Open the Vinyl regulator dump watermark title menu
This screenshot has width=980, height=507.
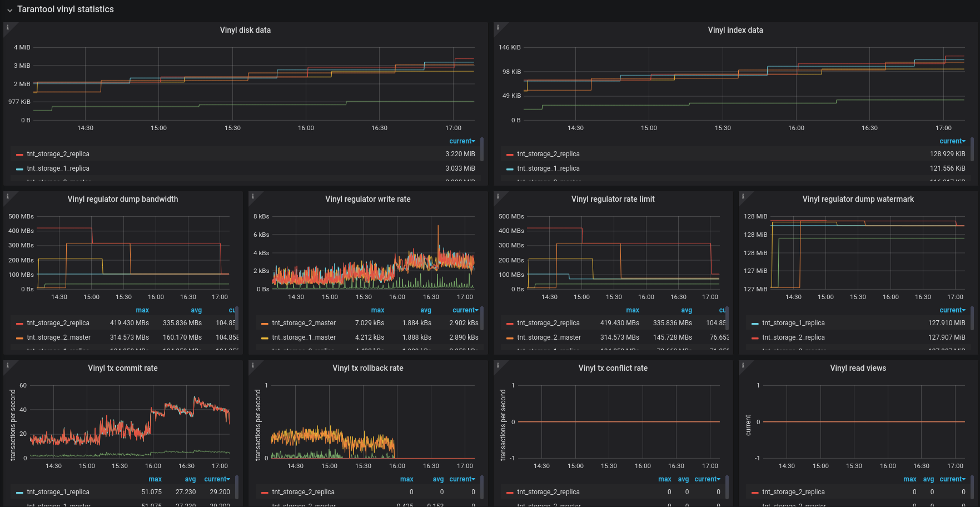pyautogui.click(x=858, y=199)
